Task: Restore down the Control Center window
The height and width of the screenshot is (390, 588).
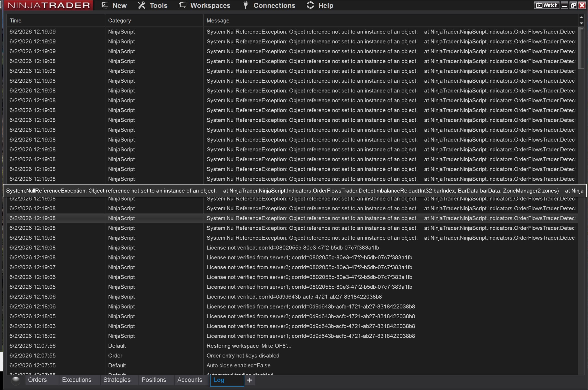Action: [x=573, y=5]
